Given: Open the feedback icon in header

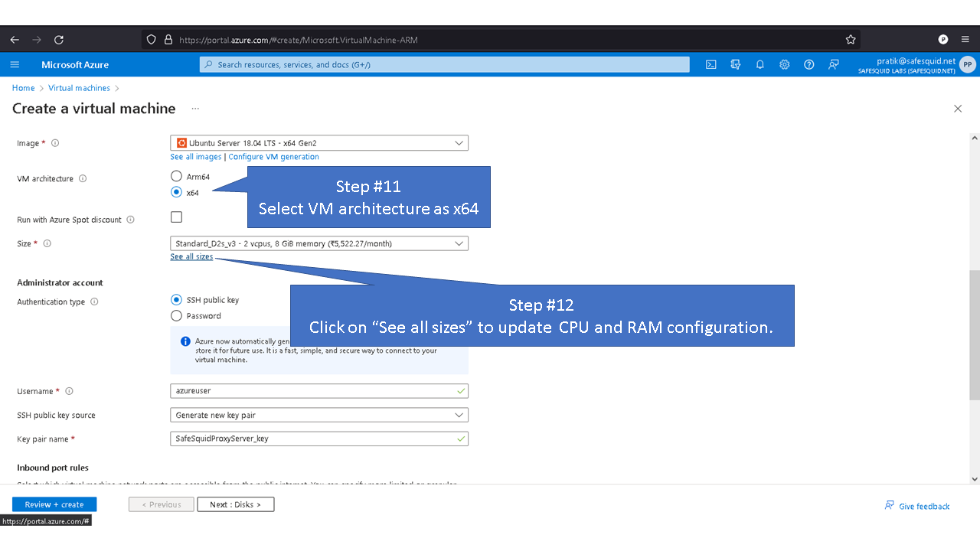Looking at the screenshot, I should [834, 65].
